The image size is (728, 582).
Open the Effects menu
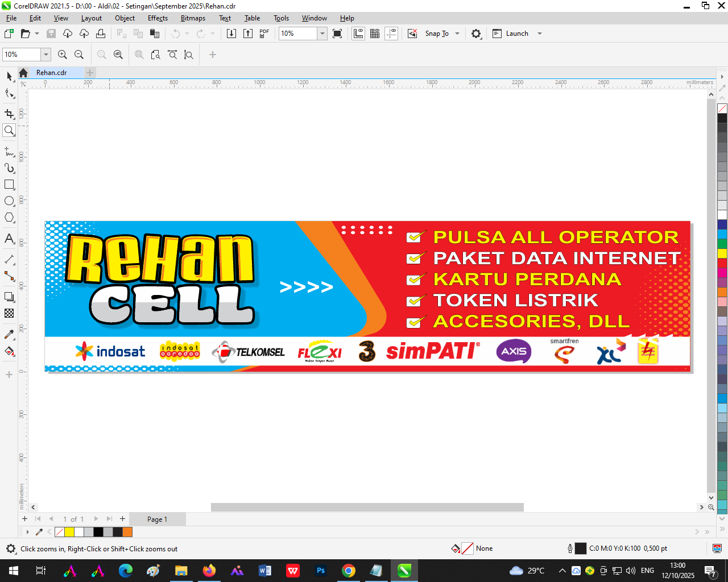(158, 18)
